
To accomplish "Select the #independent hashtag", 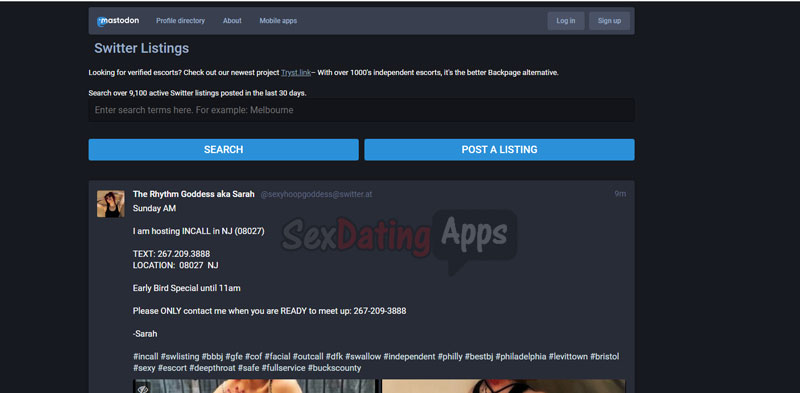I will pyautogui.click(x=409, y=357).
